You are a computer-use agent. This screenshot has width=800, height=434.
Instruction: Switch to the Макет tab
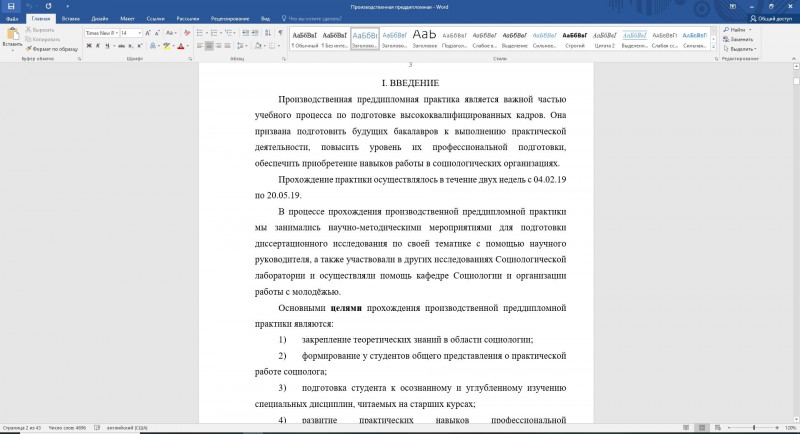pos(127,18)
